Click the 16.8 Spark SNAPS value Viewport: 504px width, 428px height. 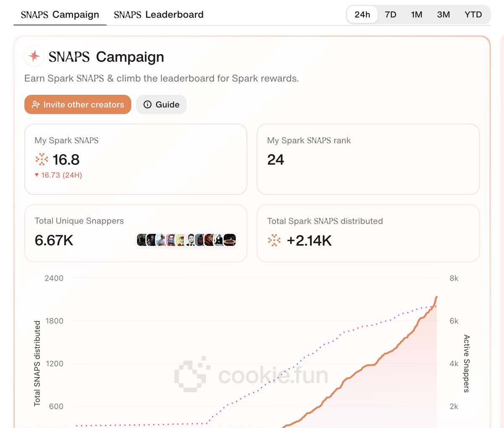(x=66, y=160)
